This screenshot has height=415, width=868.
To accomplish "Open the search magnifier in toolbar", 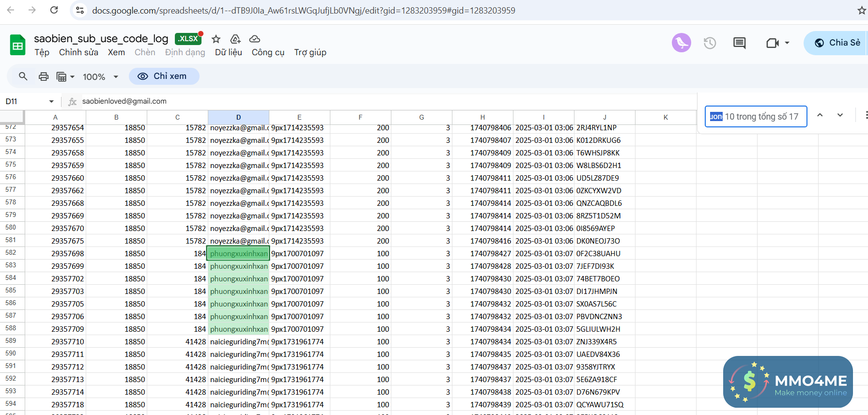I will click(23, 77).
